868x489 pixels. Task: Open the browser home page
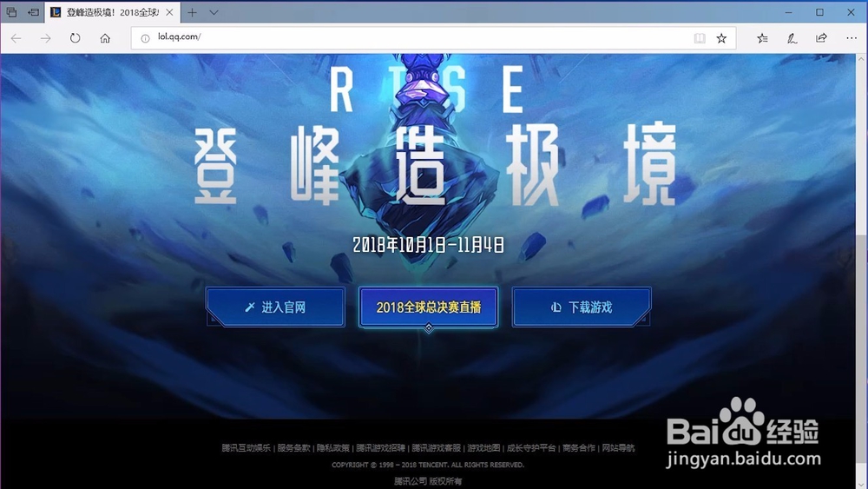[105, 38]
